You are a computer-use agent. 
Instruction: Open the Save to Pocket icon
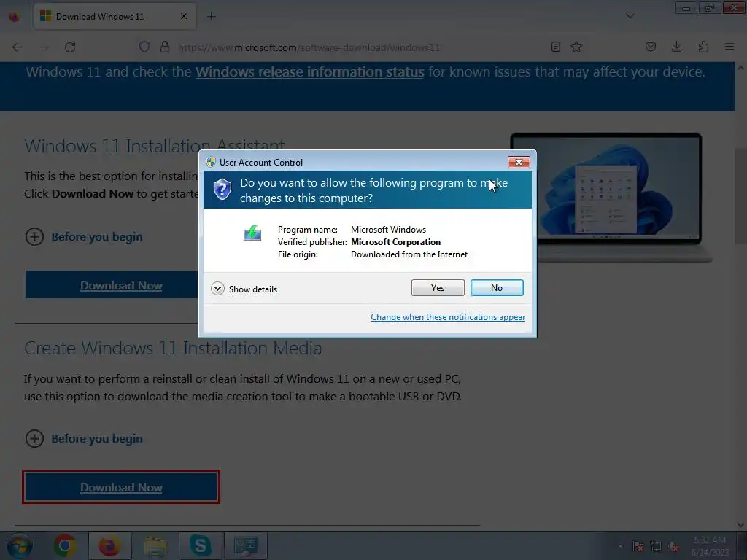[650, 47]
